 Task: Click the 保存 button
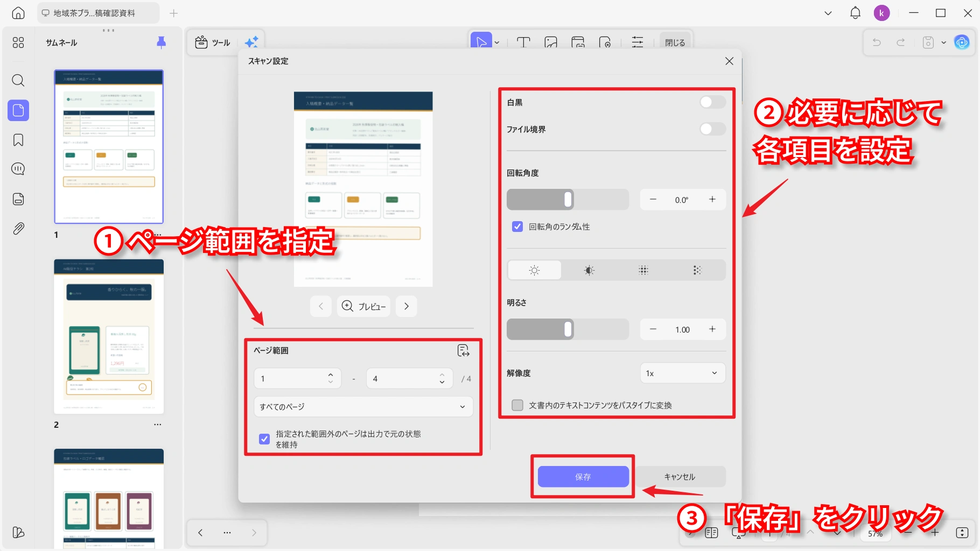click(583, 477)
